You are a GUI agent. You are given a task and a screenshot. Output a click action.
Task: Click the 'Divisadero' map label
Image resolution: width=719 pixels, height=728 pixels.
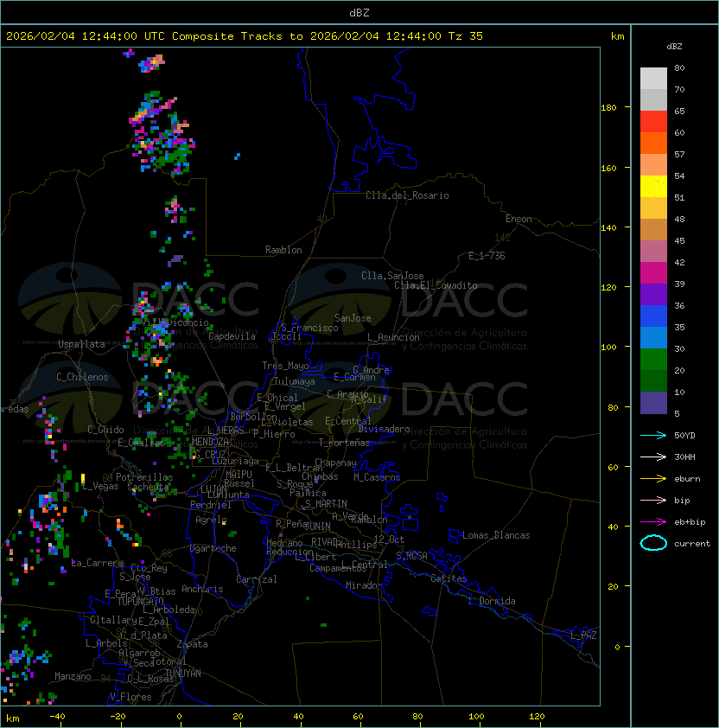click(384, 429)
